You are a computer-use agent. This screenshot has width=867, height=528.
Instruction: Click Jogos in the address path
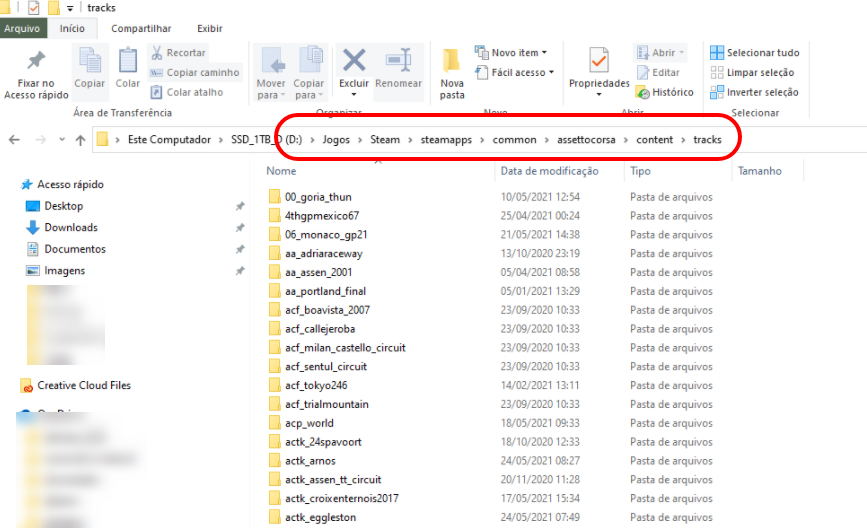click(336, 139)
